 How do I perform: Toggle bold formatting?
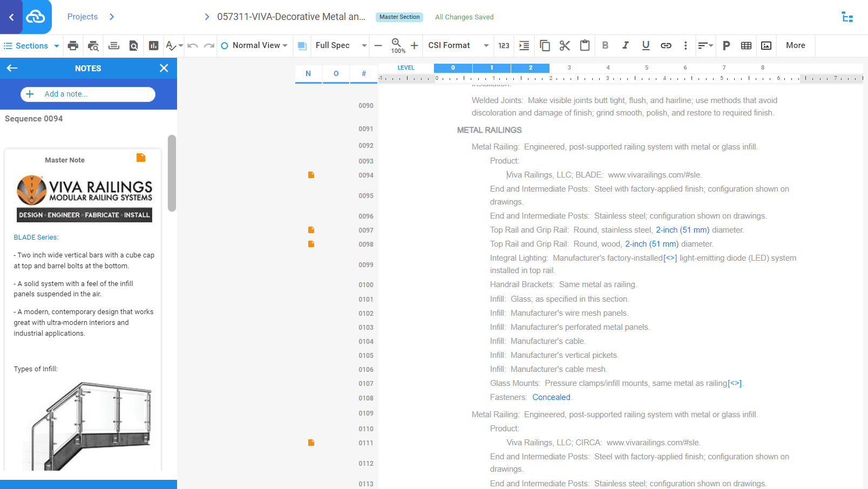605,46
